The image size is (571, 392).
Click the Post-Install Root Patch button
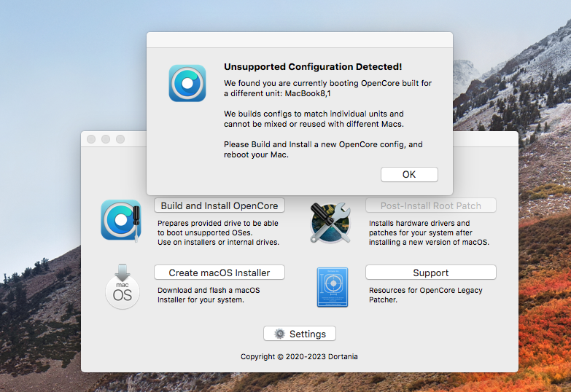tap(431, 205)
